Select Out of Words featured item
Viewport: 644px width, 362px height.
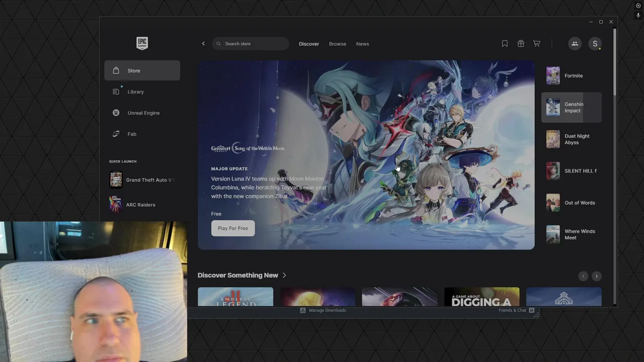pos(572,203)
